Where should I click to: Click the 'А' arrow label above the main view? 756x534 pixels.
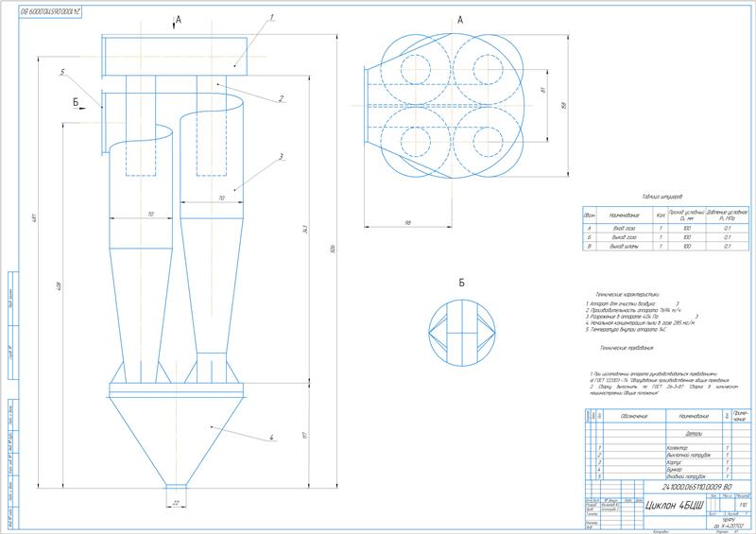click(x=179, y=20)
